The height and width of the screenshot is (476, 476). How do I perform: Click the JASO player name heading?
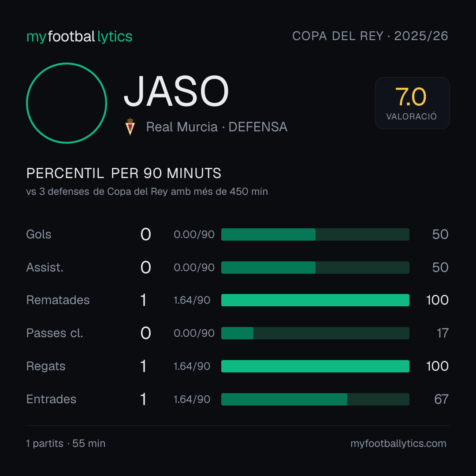click(176, 91)
